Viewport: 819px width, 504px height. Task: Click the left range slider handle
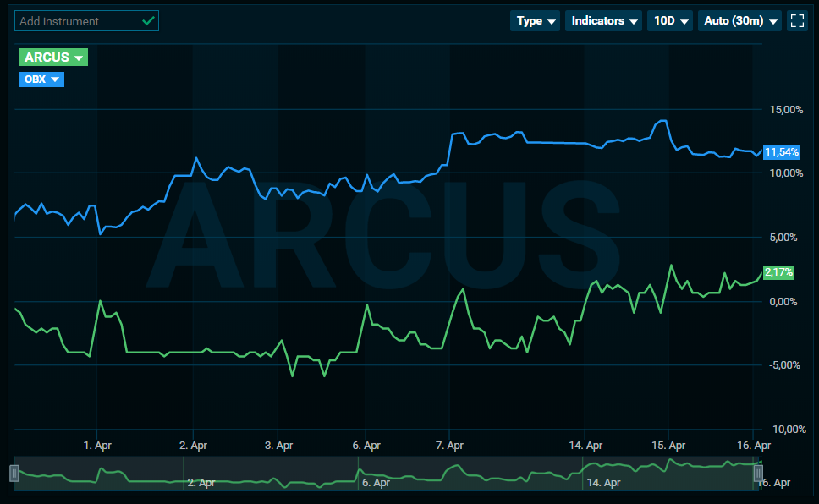14,474
